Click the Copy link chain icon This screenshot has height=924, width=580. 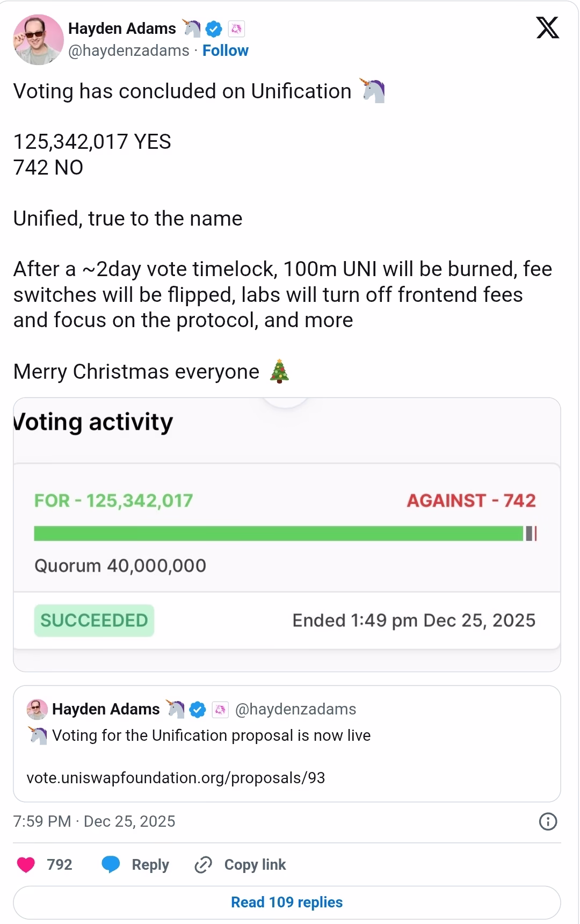[203, 864]
